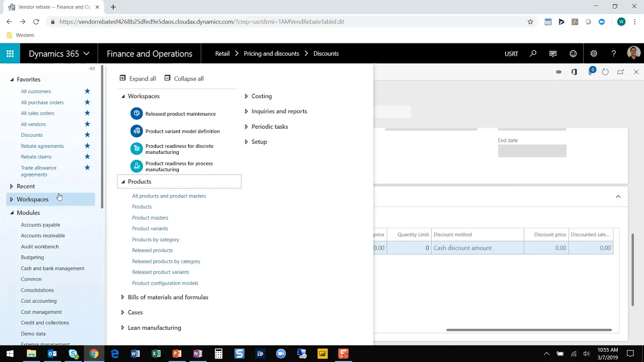The width and height of the screenshot is (644, 362).
Task: Open the Dynamics 365 app launcher grid
Action: pyautogui.click(x=10, y=54)
